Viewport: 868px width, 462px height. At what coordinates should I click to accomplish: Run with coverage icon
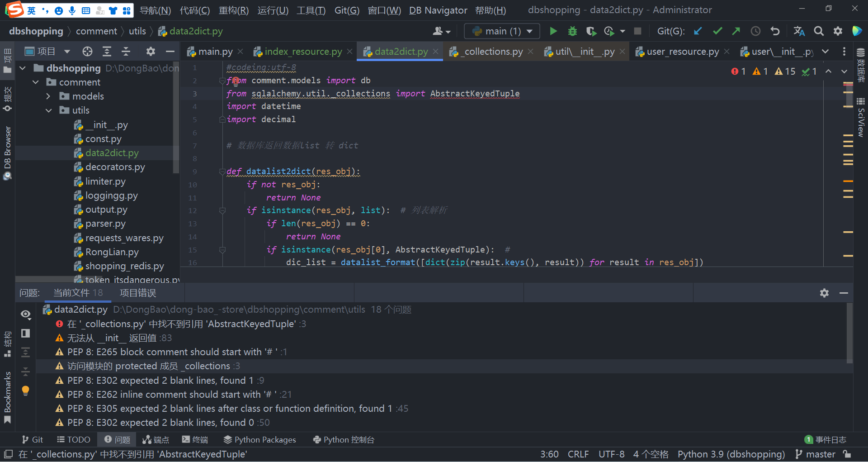pyautogui.click(x=591, y=31)
